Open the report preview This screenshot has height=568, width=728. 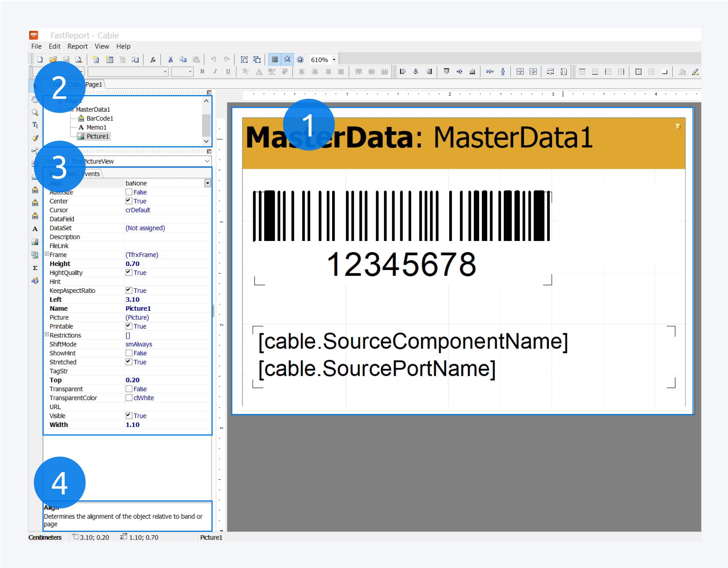(x=79, y=59)
